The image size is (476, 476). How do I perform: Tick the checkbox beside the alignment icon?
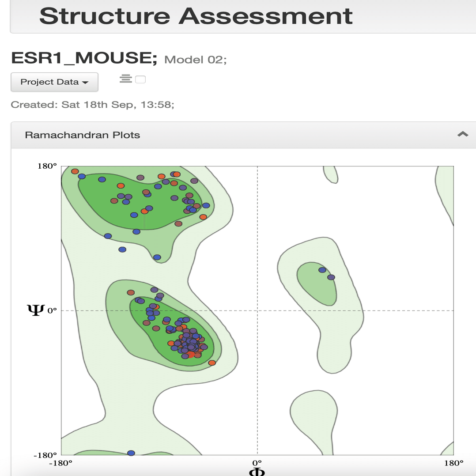pos(140,79)
